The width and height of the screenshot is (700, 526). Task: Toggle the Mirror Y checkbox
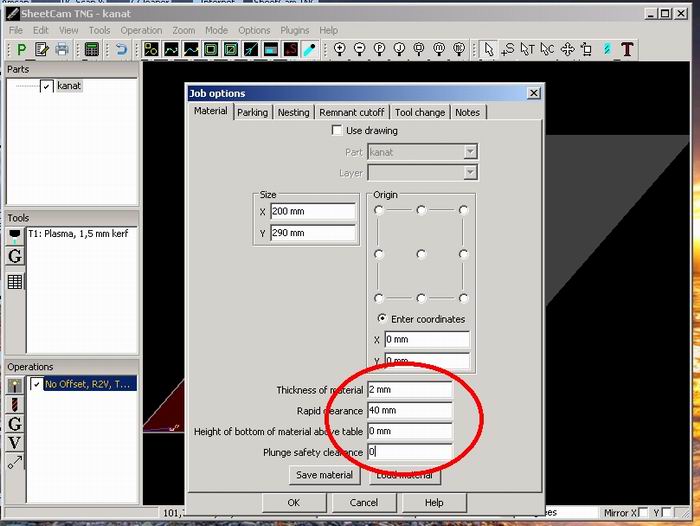click(x=666, y=512)
